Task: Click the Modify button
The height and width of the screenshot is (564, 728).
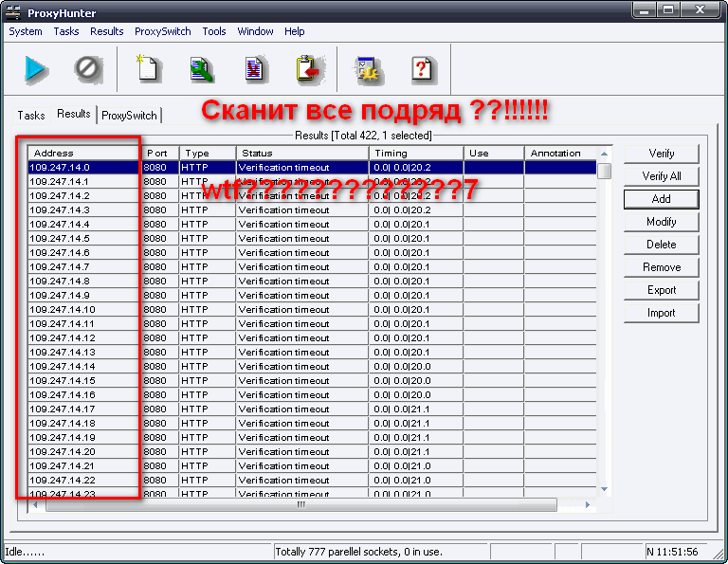Action: coord(661,222)
